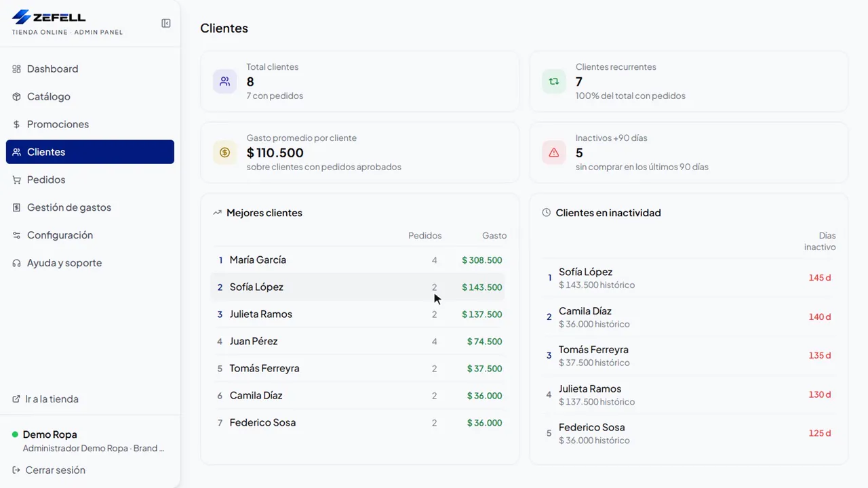Click the Catálogo box icon
This screenshot has height=488, width=868.
click(16, 97)
